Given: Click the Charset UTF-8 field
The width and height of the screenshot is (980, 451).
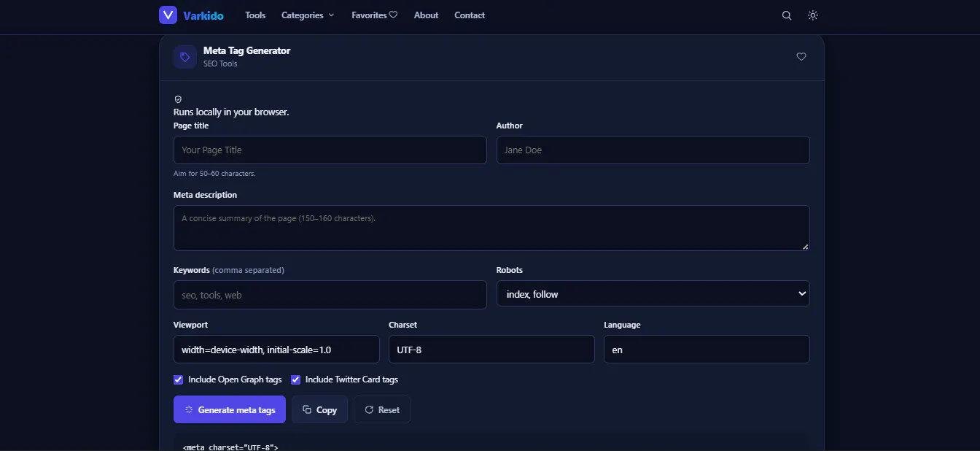Looking at the screenshot, I should pos(491,349).
